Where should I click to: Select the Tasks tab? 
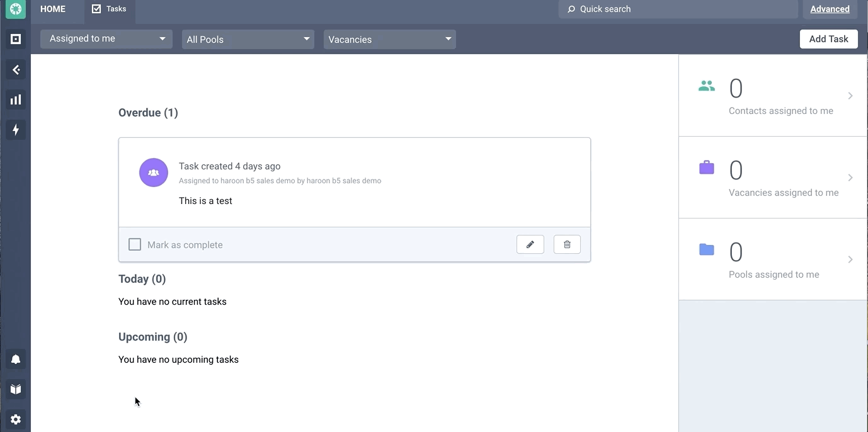click(110, 9)
